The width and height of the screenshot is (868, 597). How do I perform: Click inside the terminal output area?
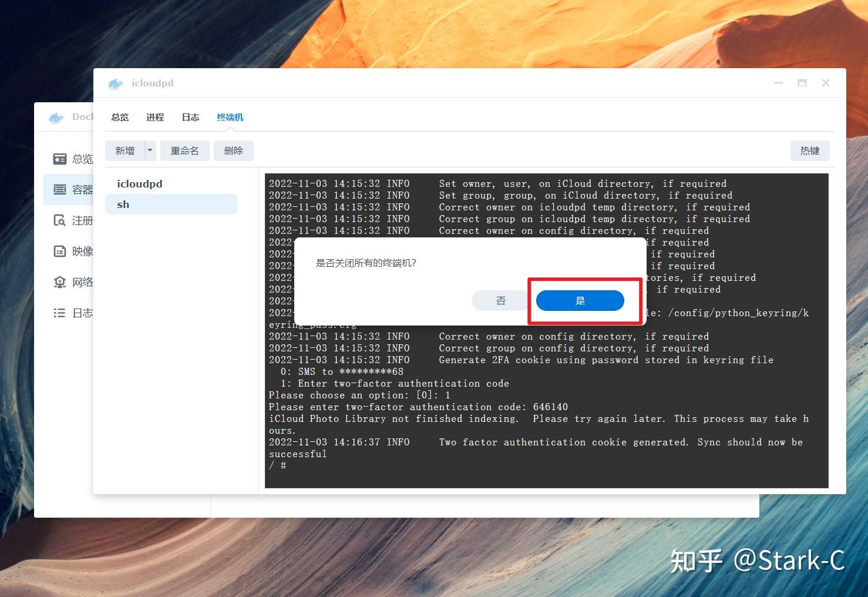pyautogui.click(x=529, y=411)
